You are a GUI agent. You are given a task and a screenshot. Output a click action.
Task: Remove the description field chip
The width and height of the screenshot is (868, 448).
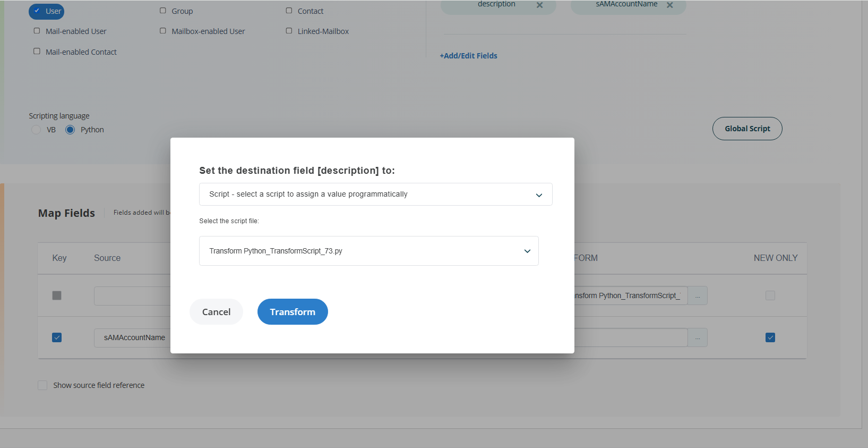coord(539,5)
